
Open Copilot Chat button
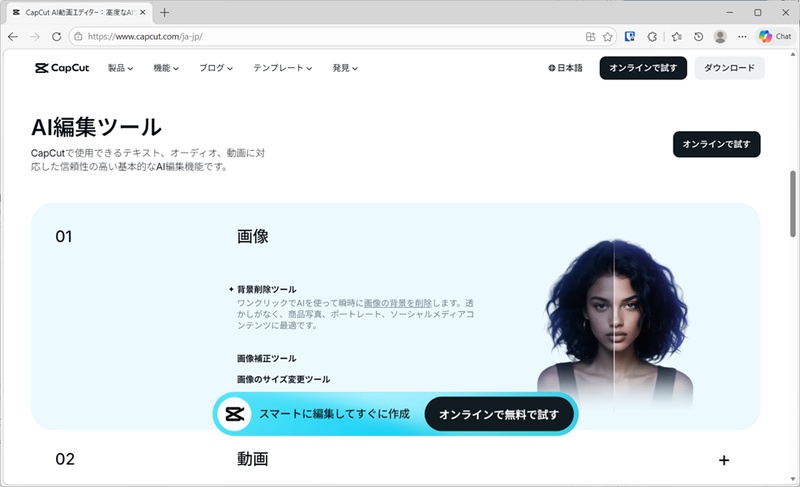click(x=774, y=37)
